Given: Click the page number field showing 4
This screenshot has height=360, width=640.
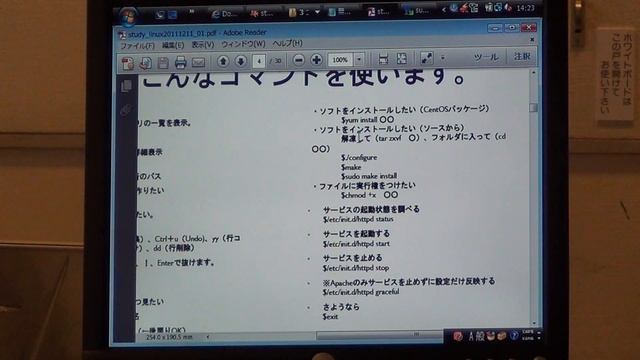Looking at the screenshot, I should 259,61.
